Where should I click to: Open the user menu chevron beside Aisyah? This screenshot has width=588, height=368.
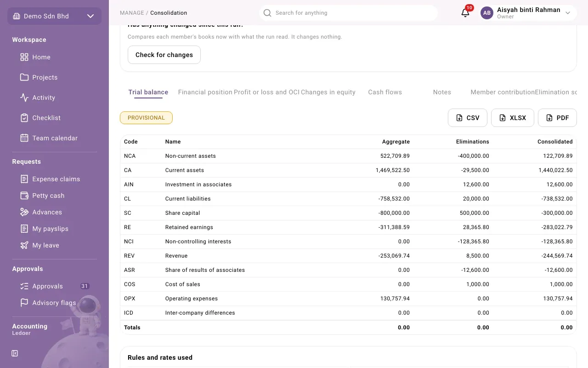[x=568, y=13]
